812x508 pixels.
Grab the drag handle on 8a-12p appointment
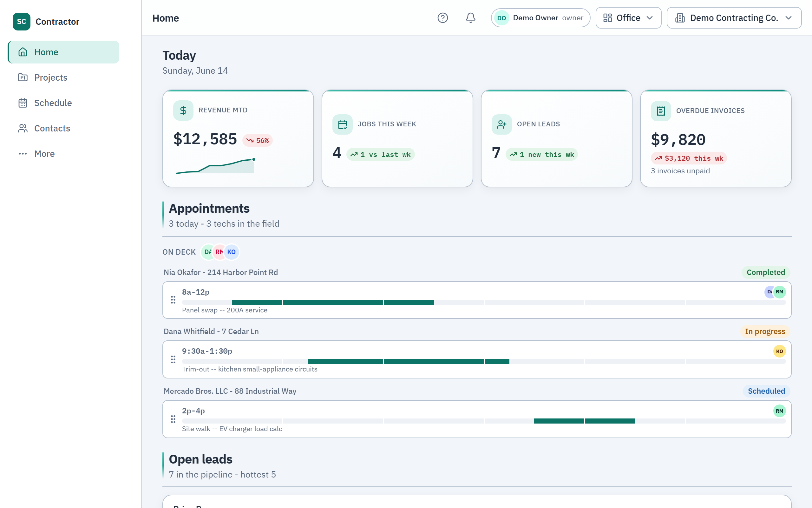[x=173, y=300]
